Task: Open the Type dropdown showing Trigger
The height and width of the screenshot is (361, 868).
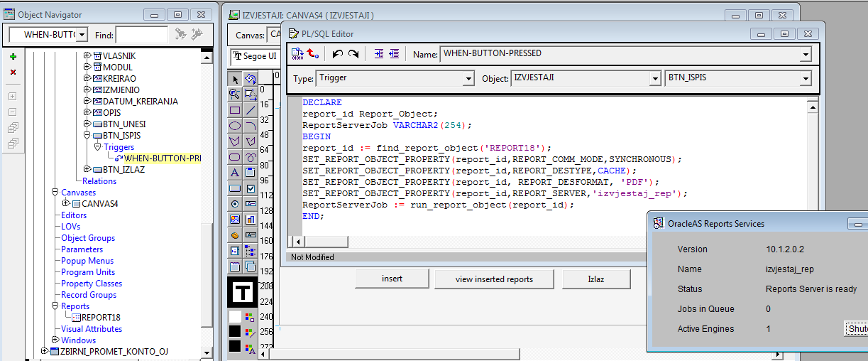Action: 468,78
